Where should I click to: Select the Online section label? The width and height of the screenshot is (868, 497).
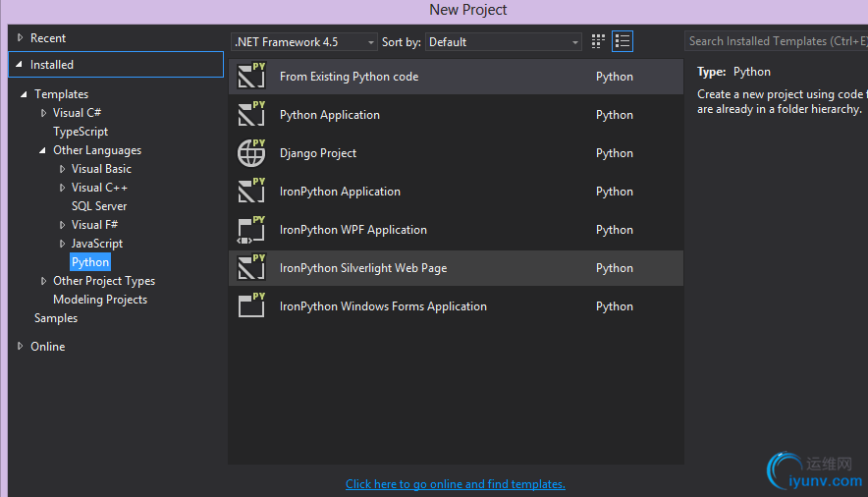click(x=47, y=347)
